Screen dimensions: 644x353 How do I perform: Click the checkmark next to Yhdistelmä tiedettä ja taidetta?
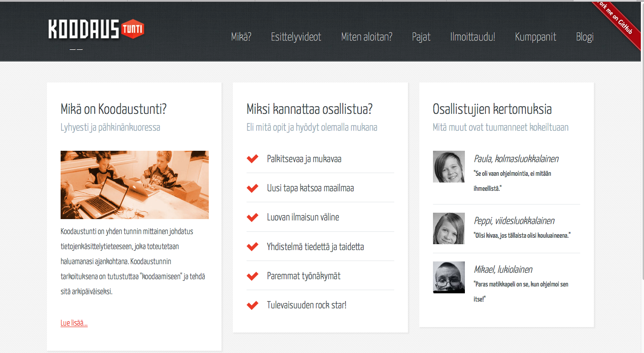[252, 247]
